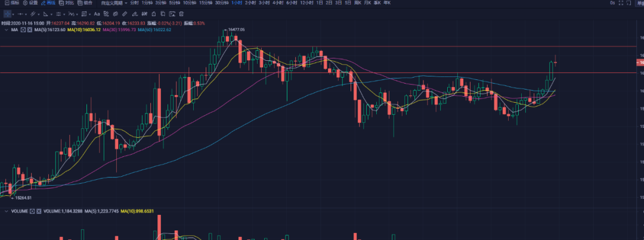Image resolution: width=644 pixels, height=240 pixels.
Task: Expand the Fibonacci lines tool options arrow
Action: (64, 14)
